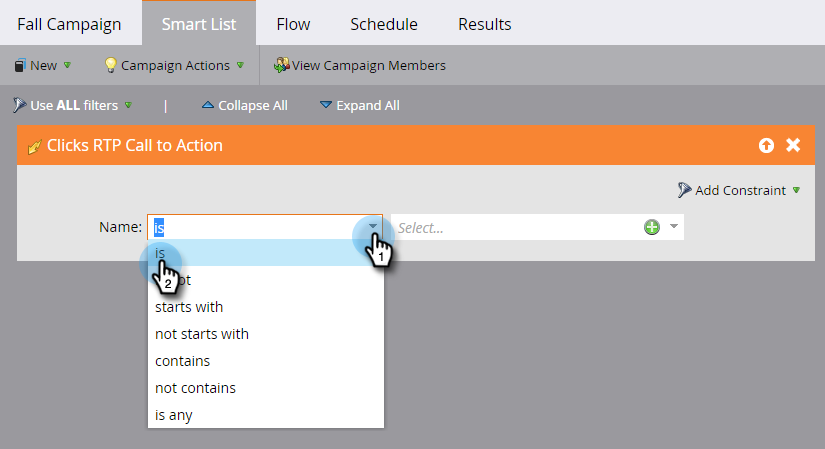
Task: Click the green plus add-value icon
Action: [x=652, y=227]
